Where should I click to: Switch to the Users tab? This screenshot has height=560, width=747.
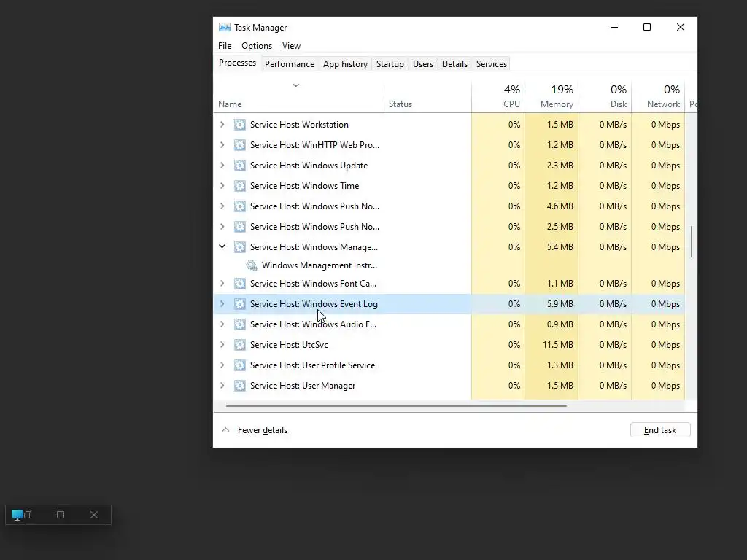[x=423, y=64]
